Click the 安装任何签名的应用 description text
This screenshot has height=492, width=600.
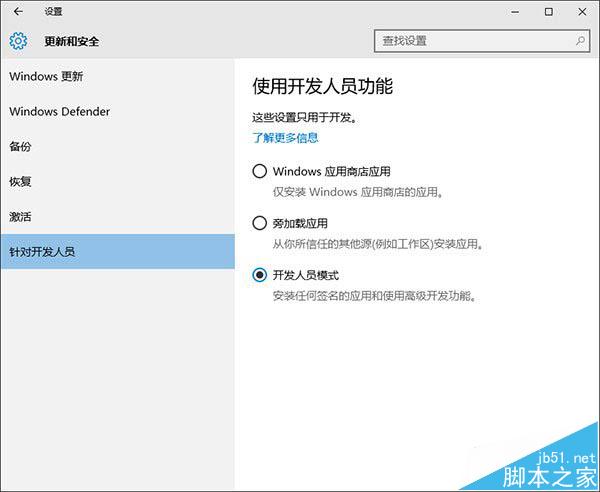pyautogui.click(x=375, y=296)
